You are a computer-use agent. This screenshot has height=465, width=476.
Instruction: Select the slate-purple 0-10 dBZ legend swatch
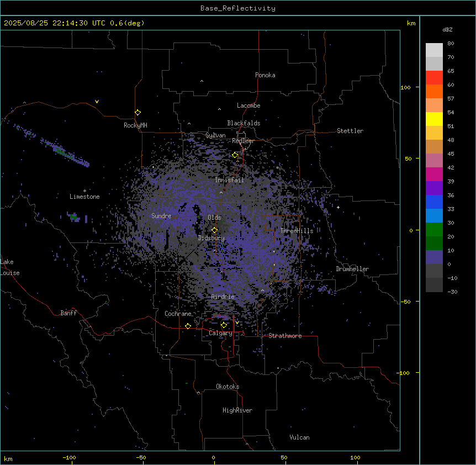[434, 257]
